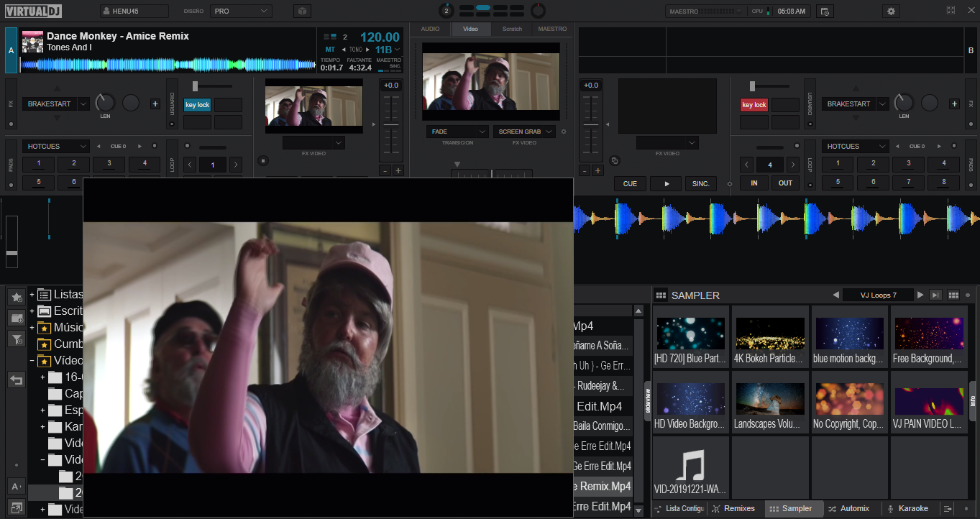
Task: Click the back arrow icon in browser sidebar
Action: pos(17,380)
